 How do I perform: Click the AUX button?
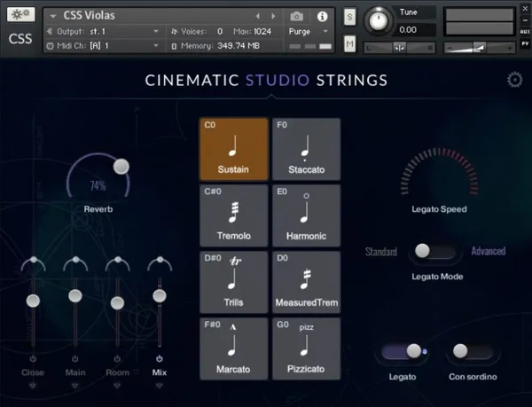pos(525,32)
